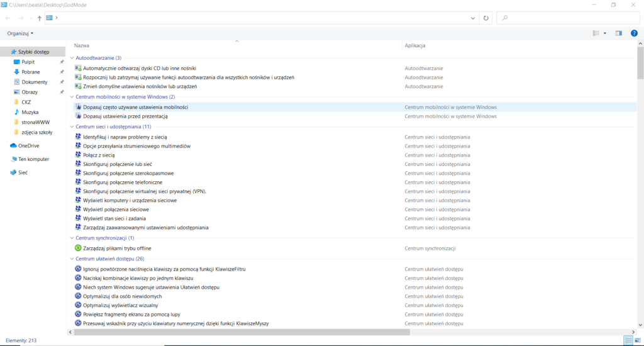Viewport: 644px width, 346px height.
Task: Open the address bar history dropdown
Action: click(473, 18)
